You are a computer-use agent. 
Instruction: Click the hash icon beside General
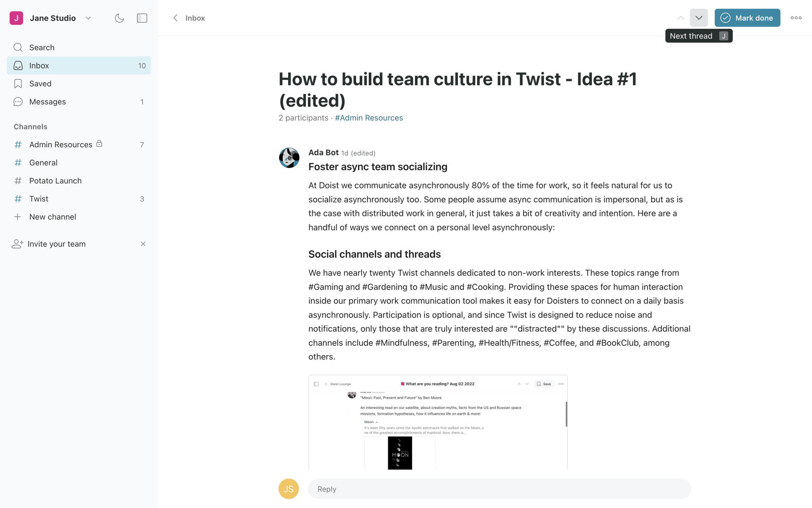pos(18,163)
